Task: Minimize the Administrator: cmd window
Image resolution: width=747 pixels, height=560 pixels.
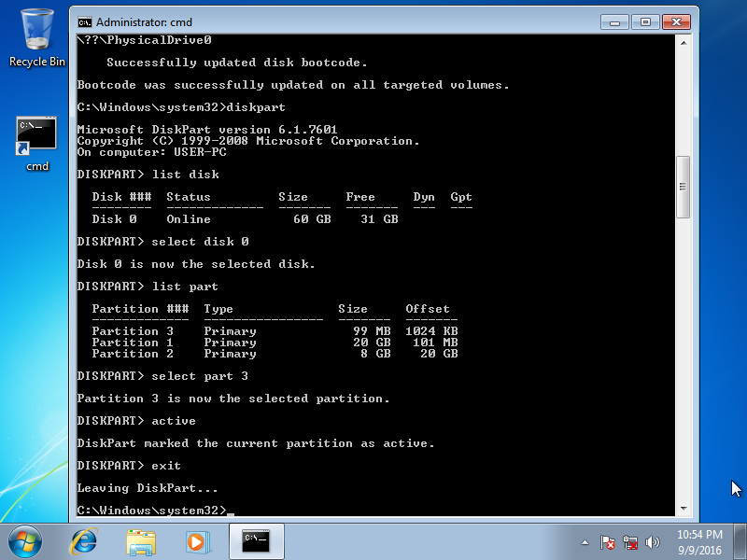Action: (x=615, y=21)
